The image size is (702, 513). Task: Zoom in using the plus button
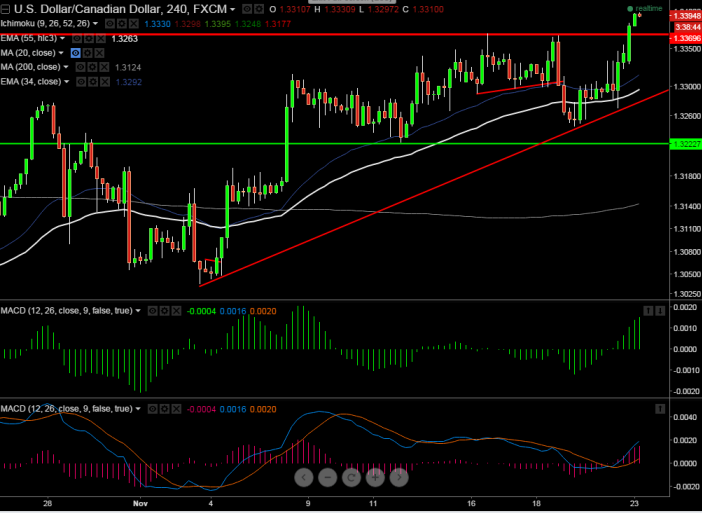click(375, 477)
